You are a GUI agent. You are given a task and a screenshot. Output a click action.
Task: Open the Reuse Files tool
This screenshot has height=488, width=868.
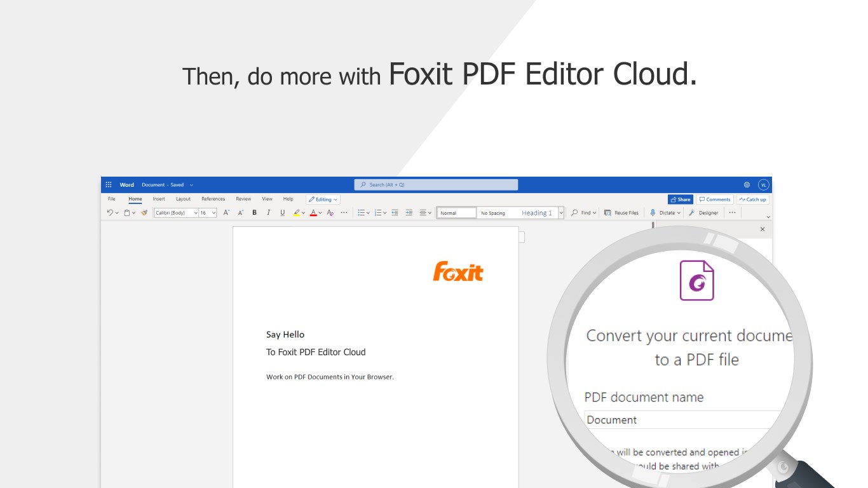621,213
